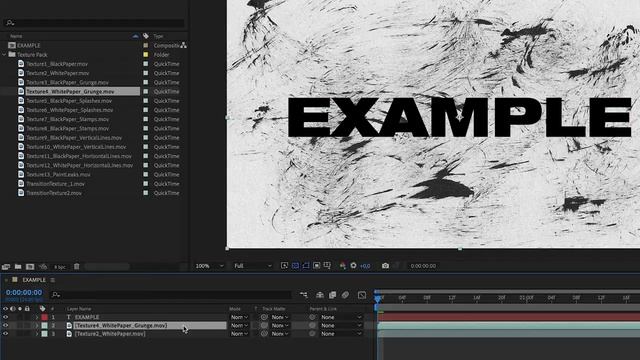Image resolution: width=640 pixels, height=360 pixels.
Task: Open parent link dropdown for EXAMPLE layer
Action: click(x=341, y=317)
